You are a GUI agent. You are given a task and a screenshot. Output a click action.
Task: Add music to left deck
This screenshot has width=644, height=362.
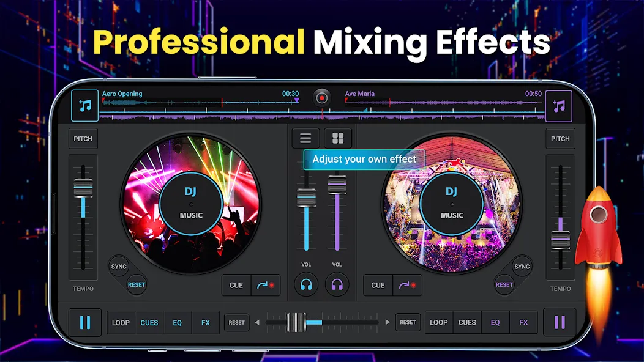(x=85, y=106)
